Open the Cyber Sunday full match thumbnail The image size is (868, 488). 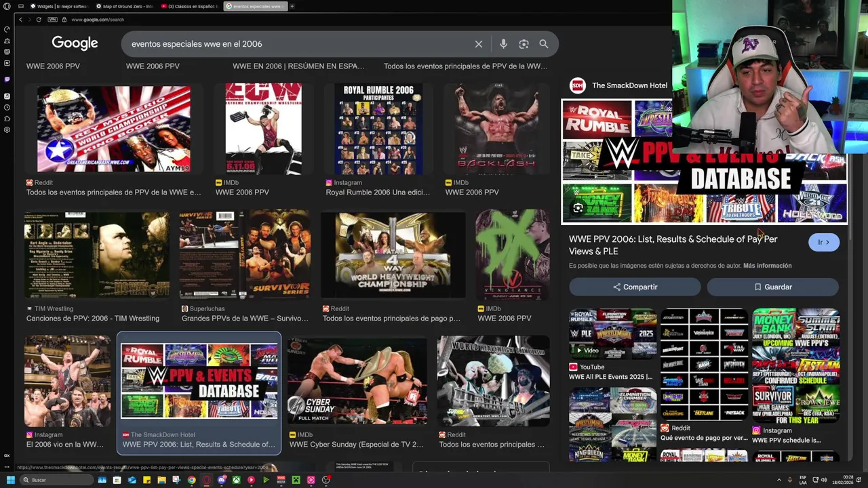pos(357,380)
